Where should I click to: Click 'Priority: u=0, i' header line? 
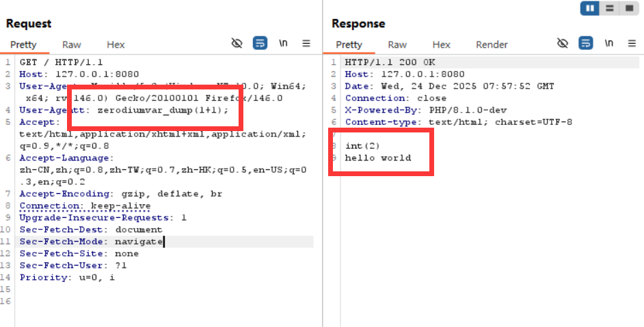(67, 277)
